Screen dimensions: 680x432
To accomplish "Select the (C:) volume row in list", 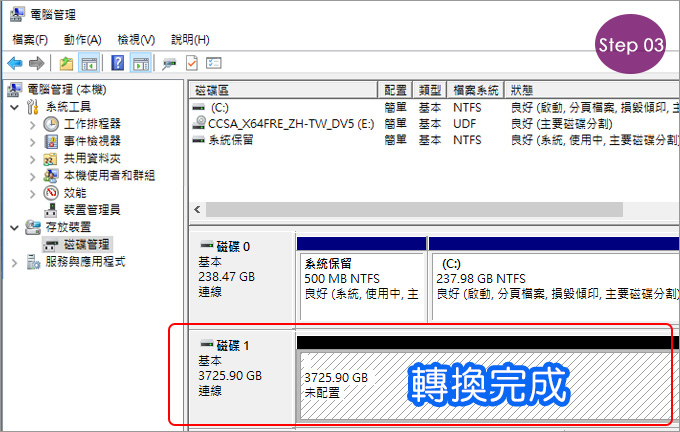I will click(435, 108).
